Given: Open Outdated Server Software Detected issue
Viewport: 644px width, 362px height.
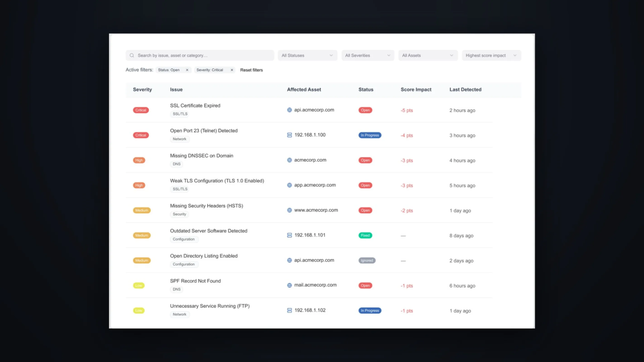Looking at the screenshot, I should point(209,231).
